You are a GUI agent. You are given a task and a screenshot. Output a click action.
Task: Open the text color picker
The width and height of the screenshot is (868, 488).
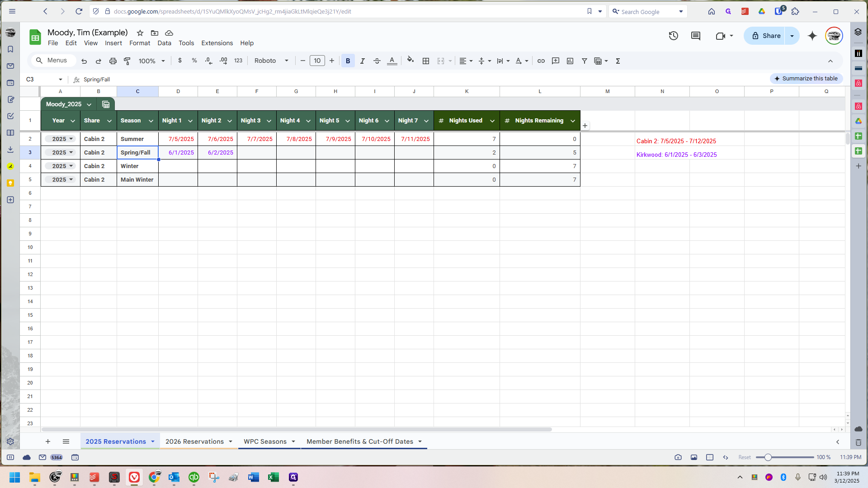(x=392, y=61)
